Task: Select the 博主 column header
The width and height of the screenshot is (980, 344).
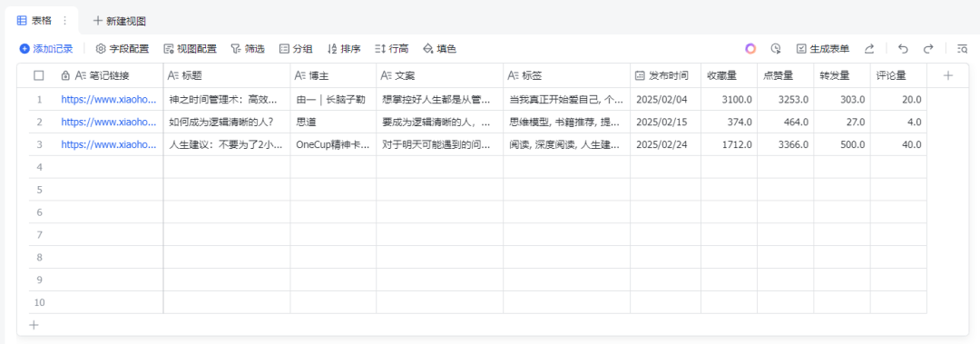Action: 333,75
